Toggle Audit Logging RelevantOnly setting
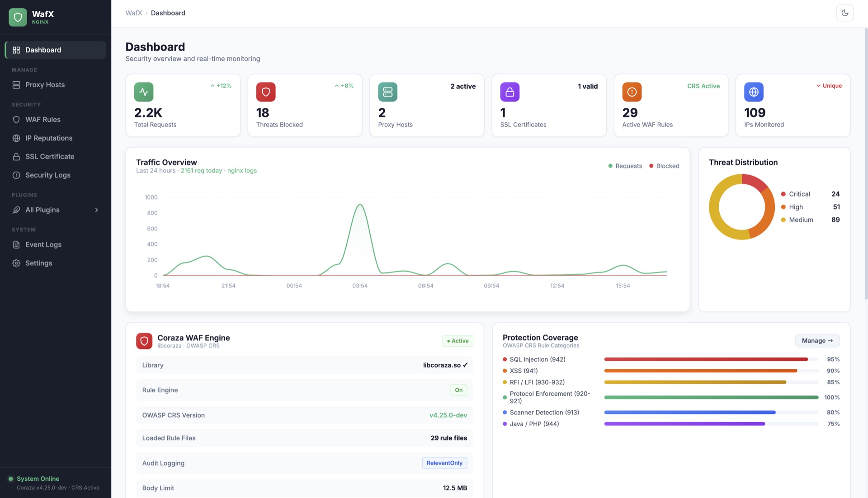Image resolution: width=868 pixels, height=498 pixels. tap(444, 463)
